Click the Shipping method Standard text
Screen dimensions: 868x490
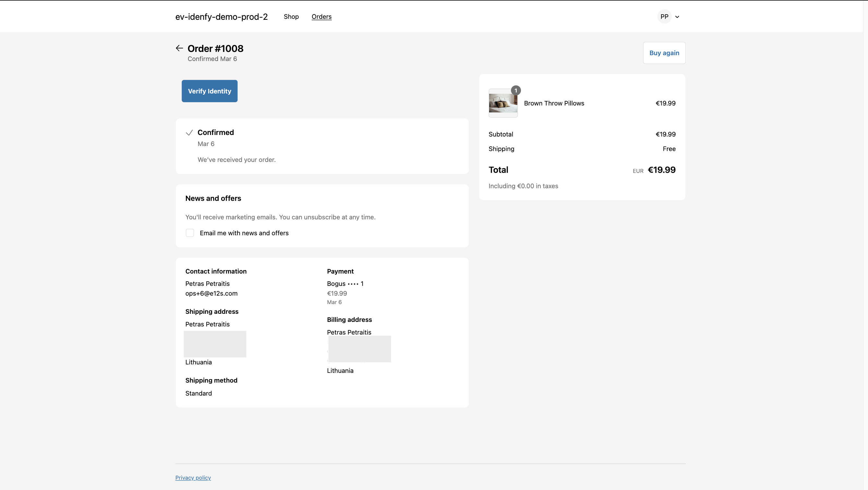(x=199, y=393)
